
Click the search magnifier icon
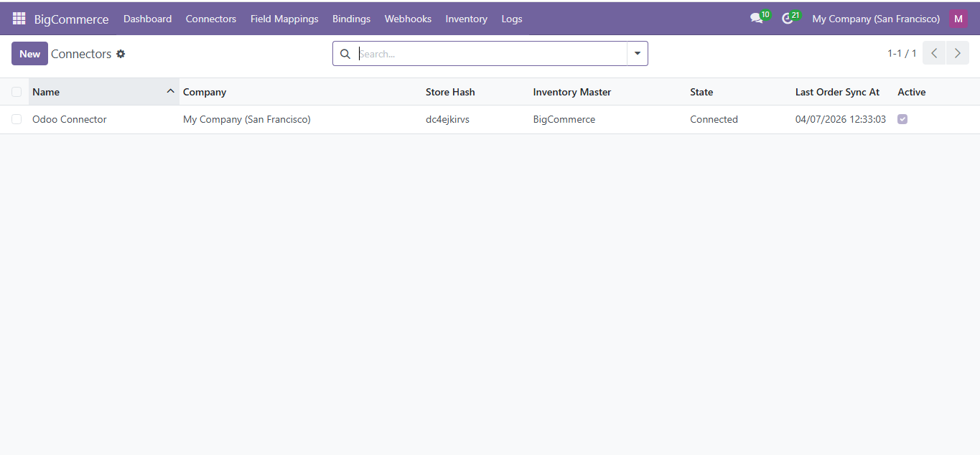345,54
